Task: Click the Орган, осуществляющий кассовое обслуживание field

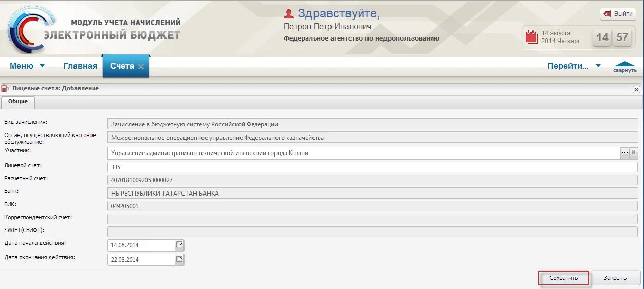Action: point(373,138)
